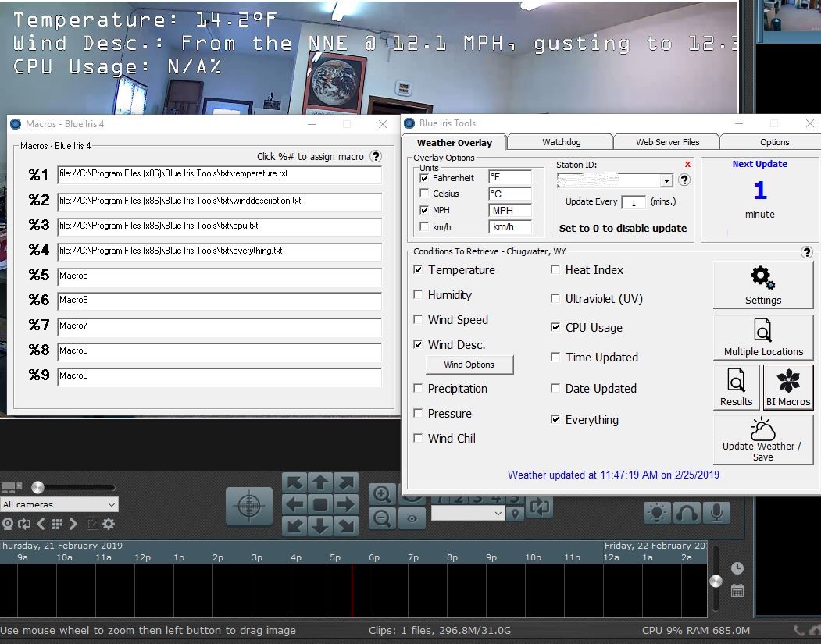Enable the Celsius units checkbox

(x=424, y=194)
